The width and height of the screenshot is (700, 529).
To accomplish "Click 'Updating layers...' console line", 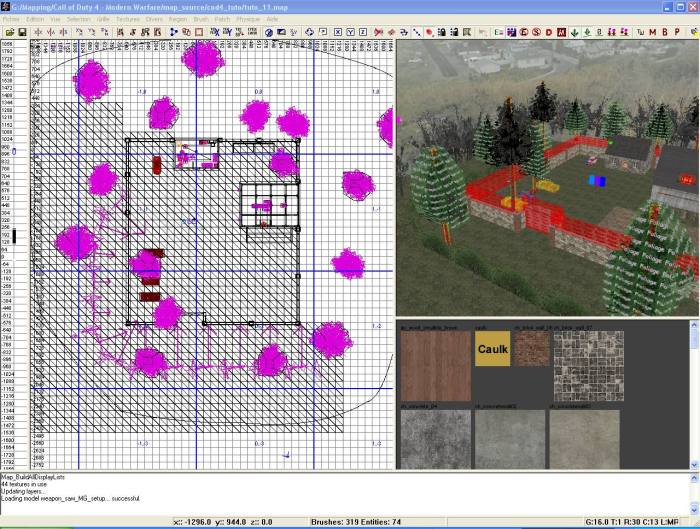I will pos(22,491).
